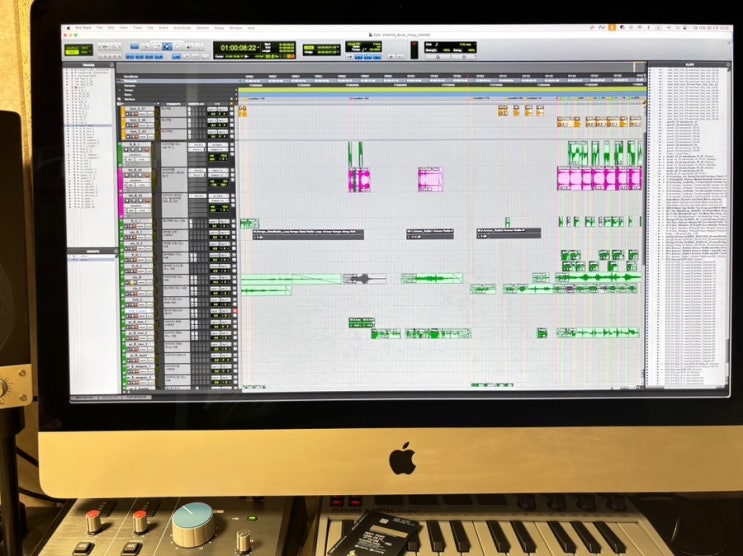Select the isolated magenta clip mid-timeline
Screen dimensions: 743x556
[x=430, y=179]
